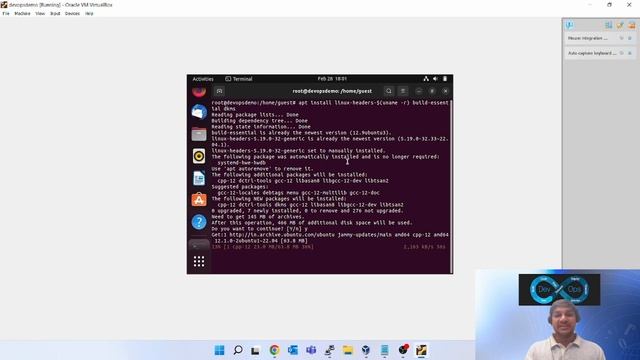Click the 'Do you want to continue?' line

260,229
